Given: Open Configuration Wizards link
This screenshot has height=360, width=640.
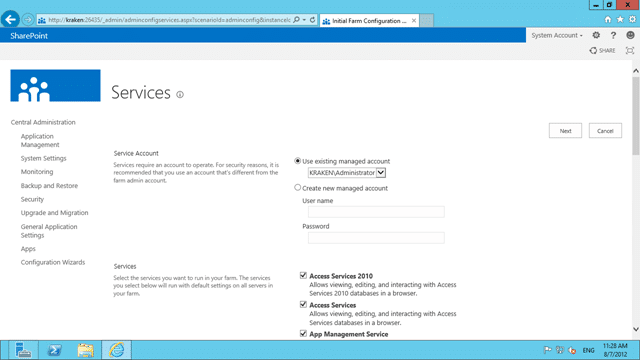Looking at the screenshot, I should coord(53,262).
